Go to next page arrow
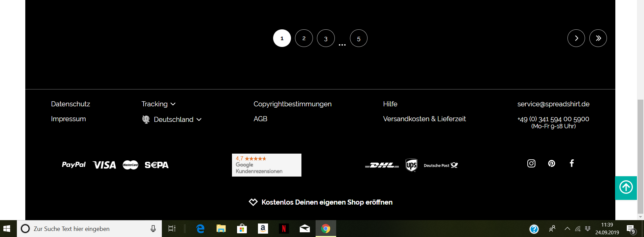644x237 pixels. (576, 38)
